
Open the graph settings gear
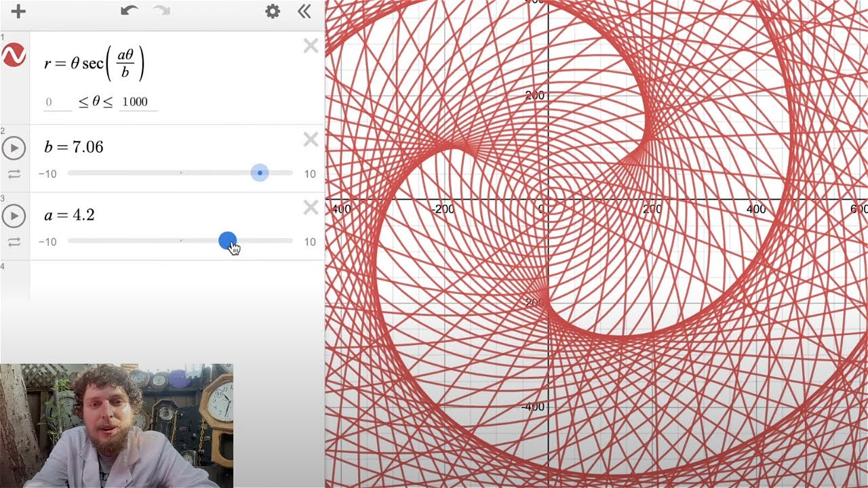pyautogui.click(x=273, y=12)
